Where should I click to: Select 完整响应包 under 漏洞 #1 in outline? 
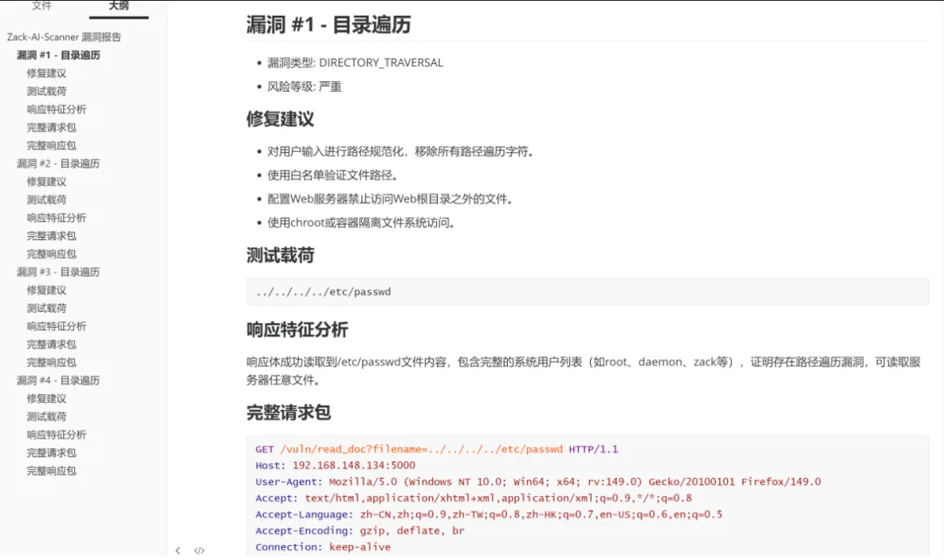(x=52, y=146)
